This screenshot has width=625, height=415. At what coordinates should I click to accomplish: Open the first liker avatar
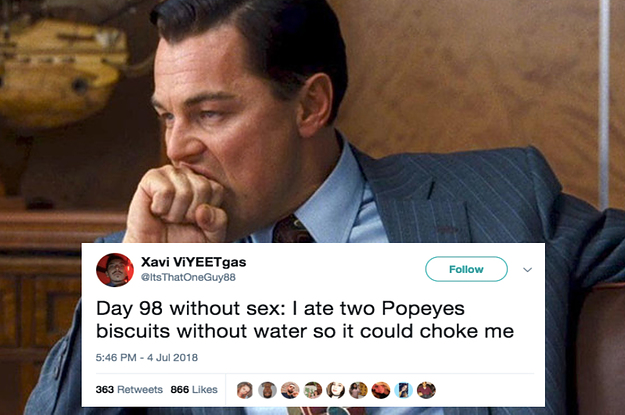click(245, 390)
